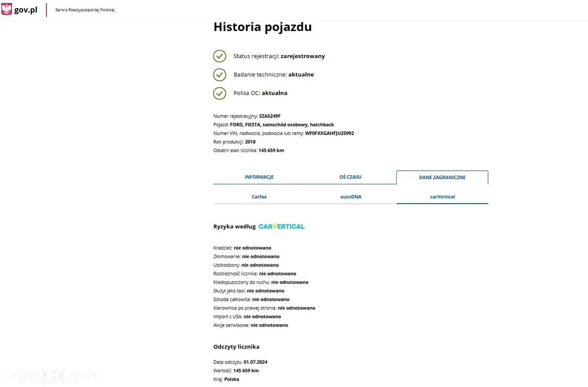
Task: Show the Carfax sub-tab
Action: (x=259, y=197)
